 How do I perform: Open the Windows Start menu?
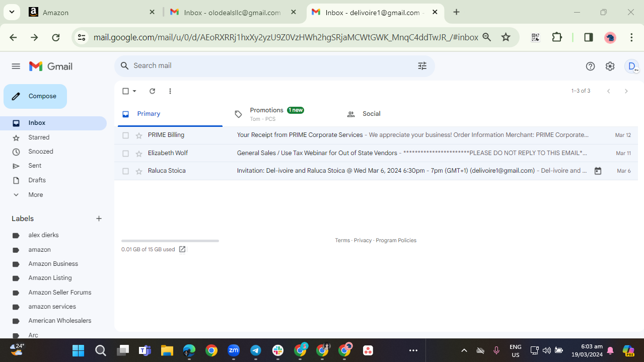(x=78, y=350)
